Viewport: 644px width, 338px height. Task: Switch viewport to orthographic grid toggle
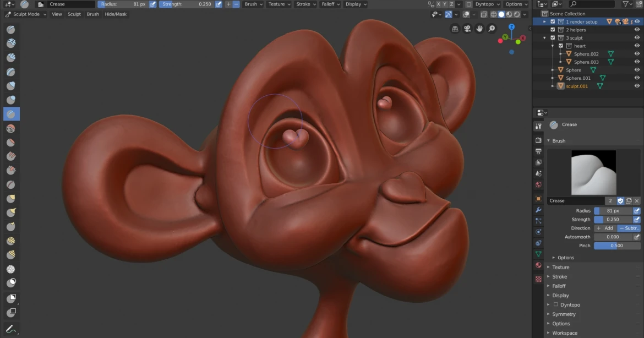(455, 28)
